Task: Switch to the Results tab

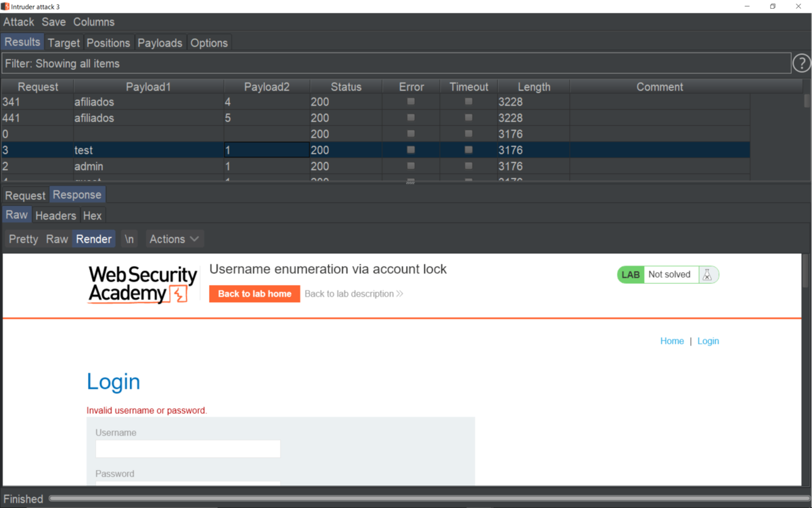Action: pyautogui.click(x=22, y=42)
